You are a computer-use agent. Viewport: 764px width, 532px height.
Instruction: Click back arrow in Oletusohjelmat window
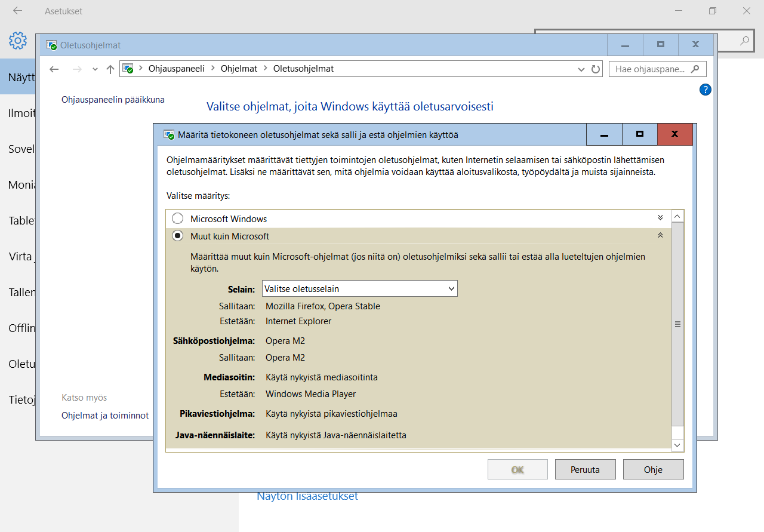[54, 69]
